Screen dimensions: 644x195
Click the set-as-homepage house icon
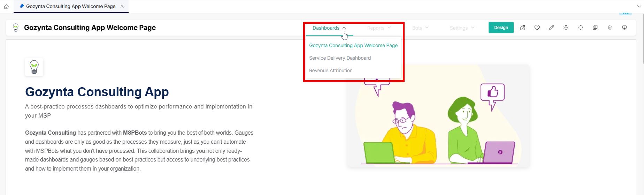click(522, 28)
